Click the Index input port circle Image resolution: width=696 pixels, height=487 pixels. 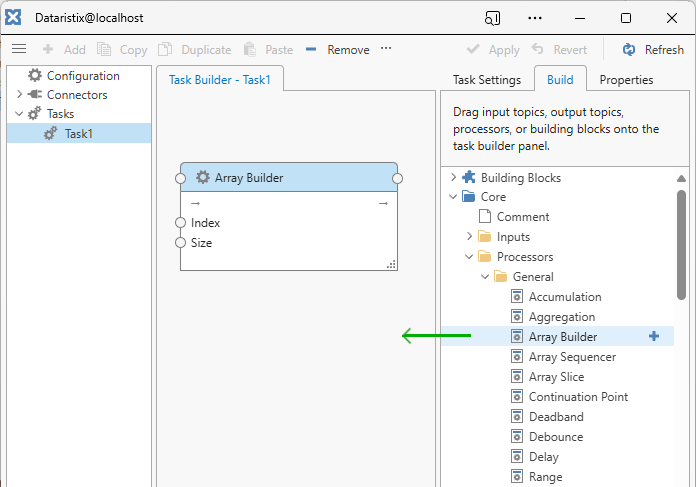(180, 222)
